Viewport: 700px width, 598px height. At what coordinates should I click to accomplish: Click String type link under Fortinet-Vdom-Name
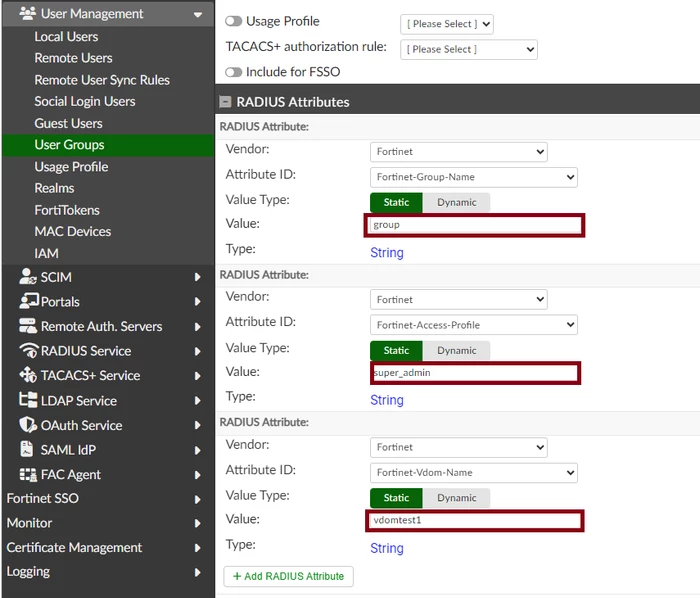point(387,548)
